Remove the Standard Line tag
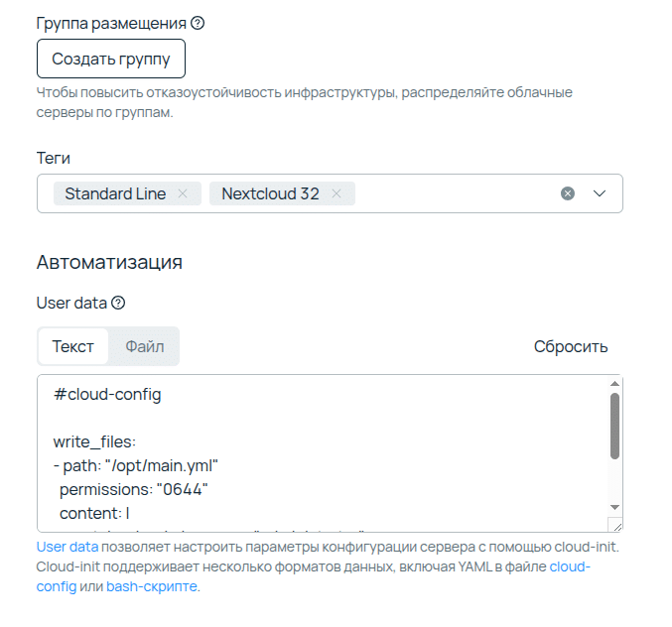This screenshot has width=672, height=627. 183,193
